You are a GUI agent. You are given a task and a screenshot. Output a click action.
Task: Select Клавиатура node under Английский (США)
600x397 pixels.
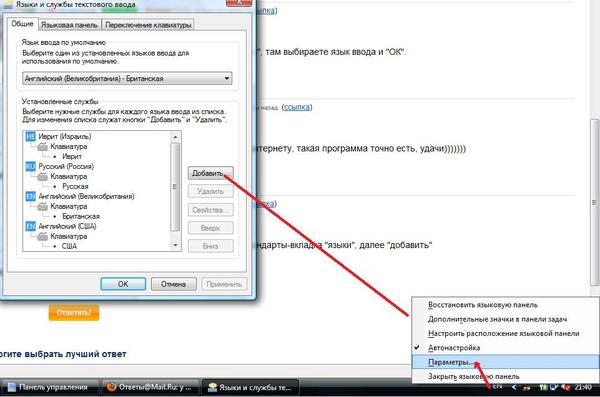click(x=69, y=236)
